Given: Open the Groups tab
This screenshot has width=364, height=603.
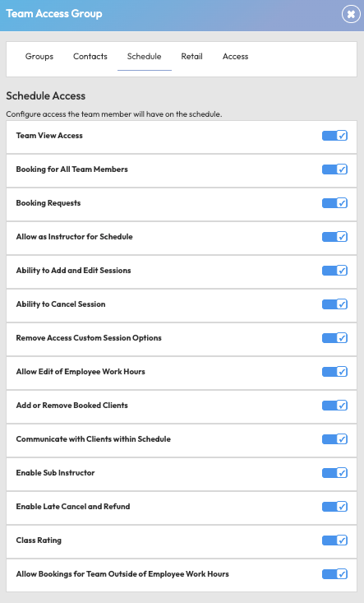Looking at the screenshot, I should 39,57.
